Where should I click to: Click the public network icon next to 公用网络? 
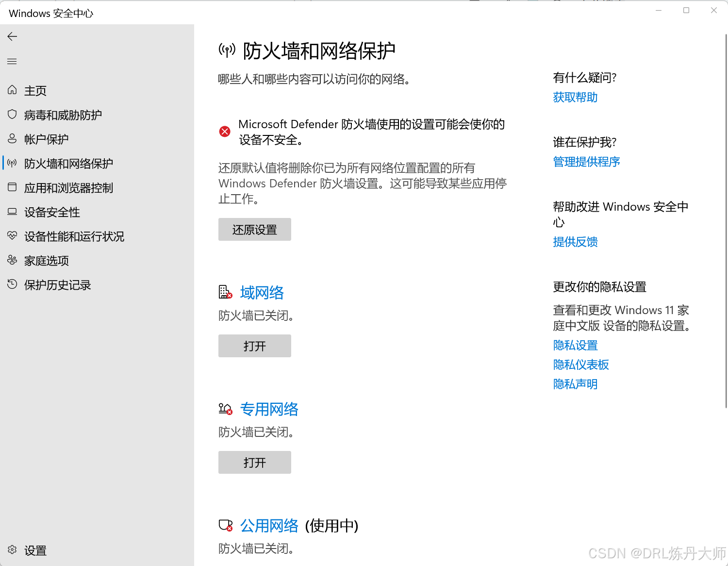coord(225,525)
